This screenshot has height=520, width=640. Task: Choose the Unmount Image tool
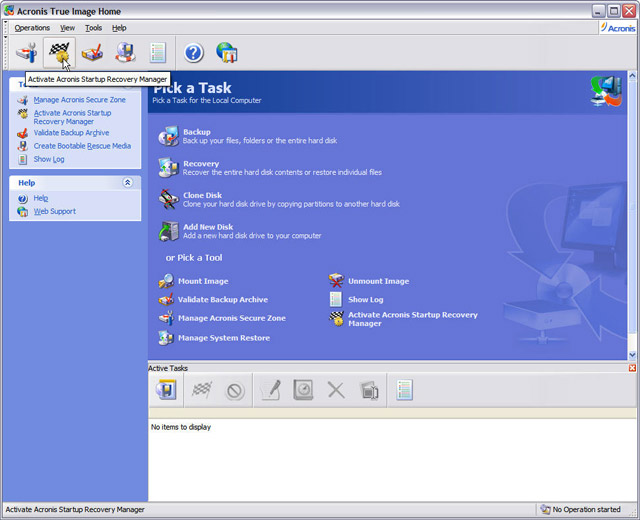(378, 281)
